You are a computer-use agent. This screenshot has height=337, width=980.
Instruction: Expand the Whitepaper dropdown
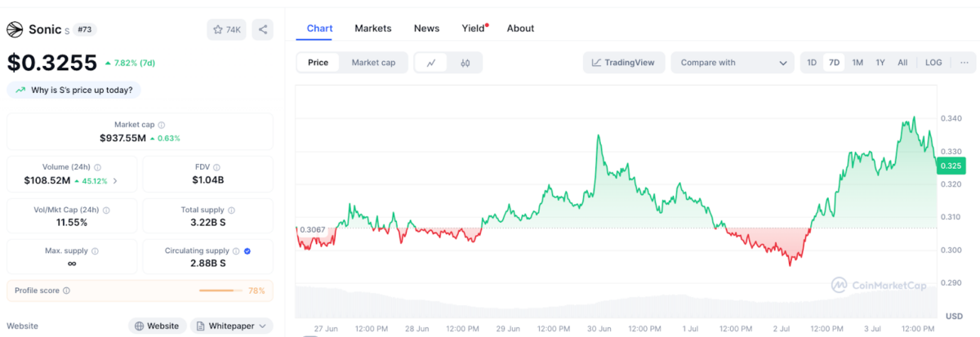(x=232, y=326)
